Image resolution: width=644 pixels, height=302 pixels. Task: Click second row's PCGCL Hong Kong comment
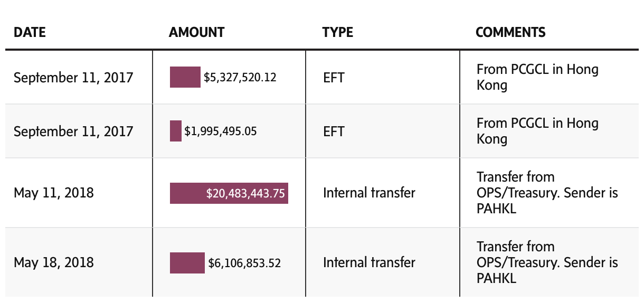pos(537,131)
